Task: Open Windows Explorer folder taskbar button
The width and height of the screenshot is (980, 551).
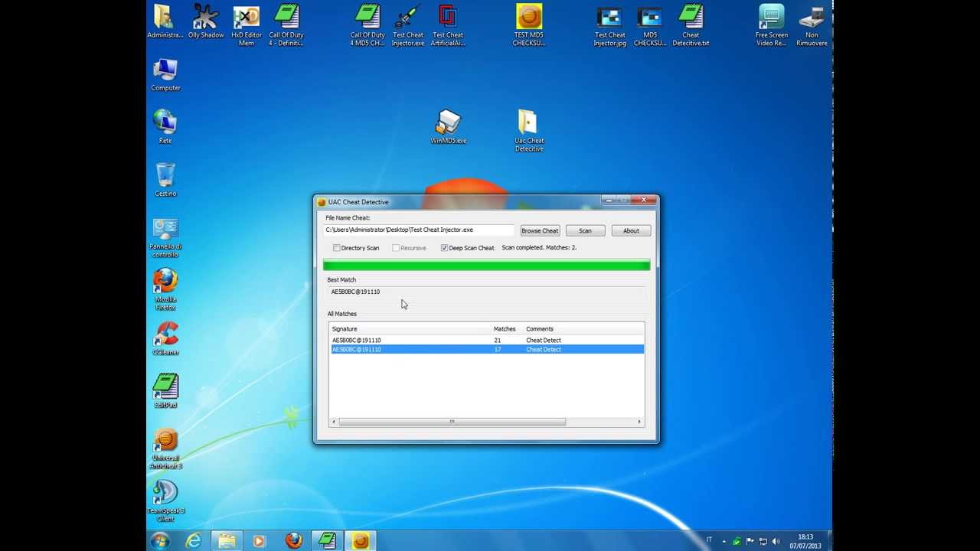Action: tap(227, 541)
